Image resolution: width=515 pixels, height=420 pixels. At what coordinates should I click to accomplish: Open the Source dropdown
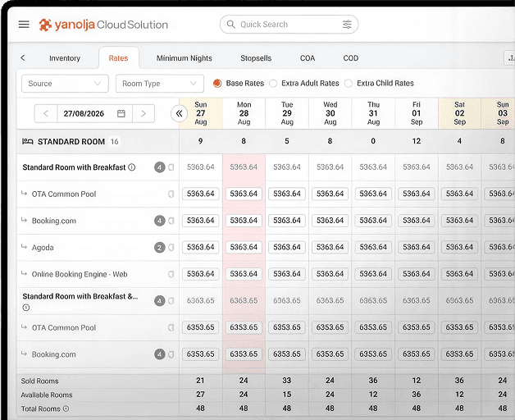click(65, 84)
